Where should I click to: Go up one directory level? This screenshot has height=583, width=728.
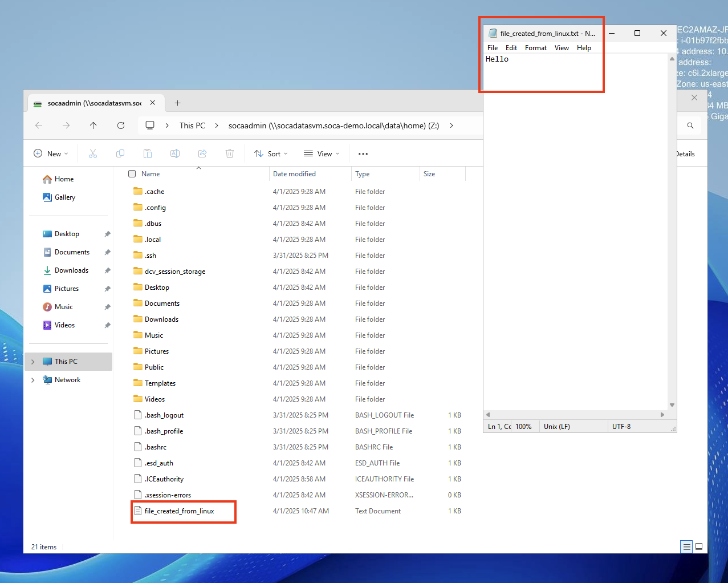93,125
